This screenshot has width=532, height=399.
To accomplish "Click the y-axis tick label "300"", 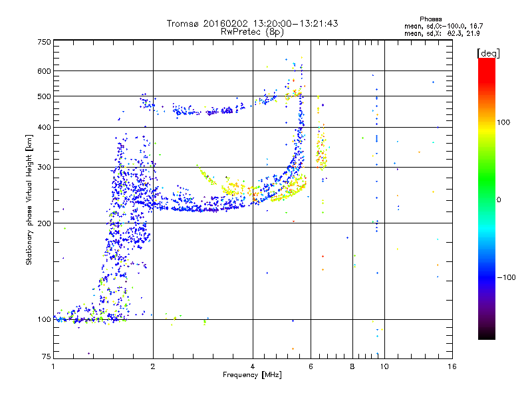I will 44,167.
